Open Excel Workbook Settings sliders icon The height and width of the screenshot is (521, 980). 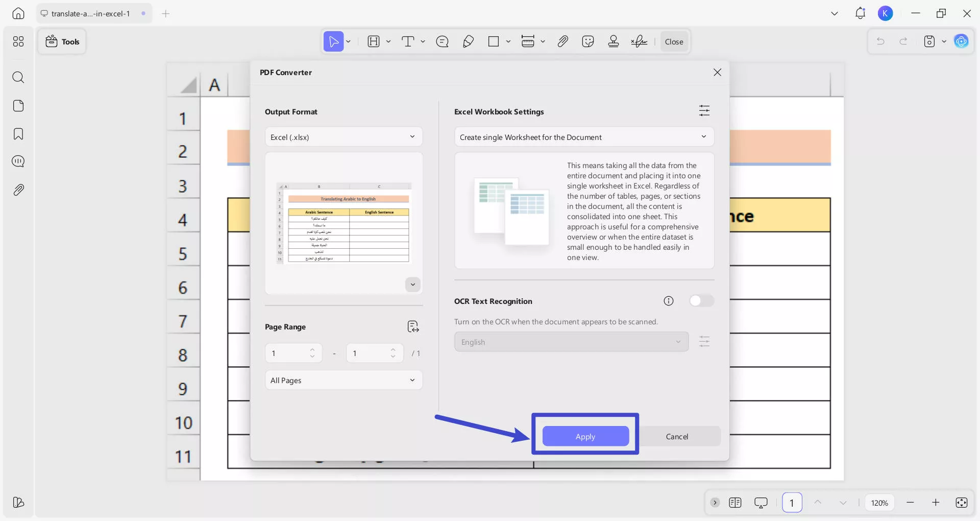pos(704,111)
